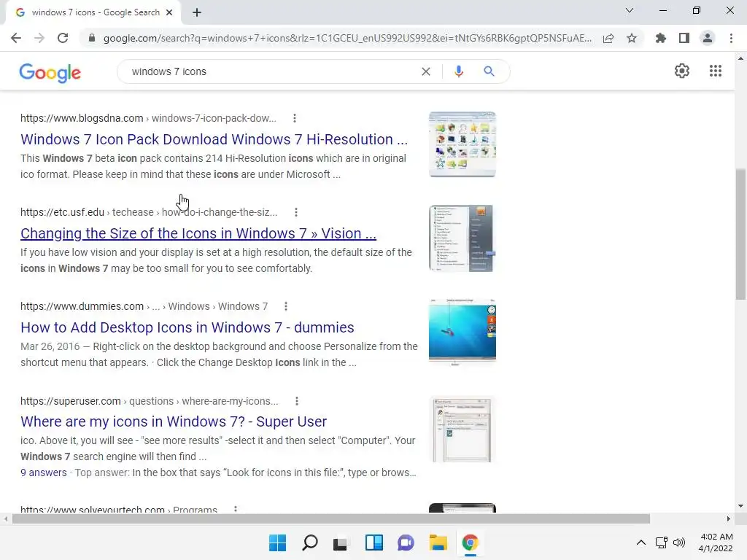Open more options for solveyourtech result
This screenshot has width=747, height=560.
236,509
